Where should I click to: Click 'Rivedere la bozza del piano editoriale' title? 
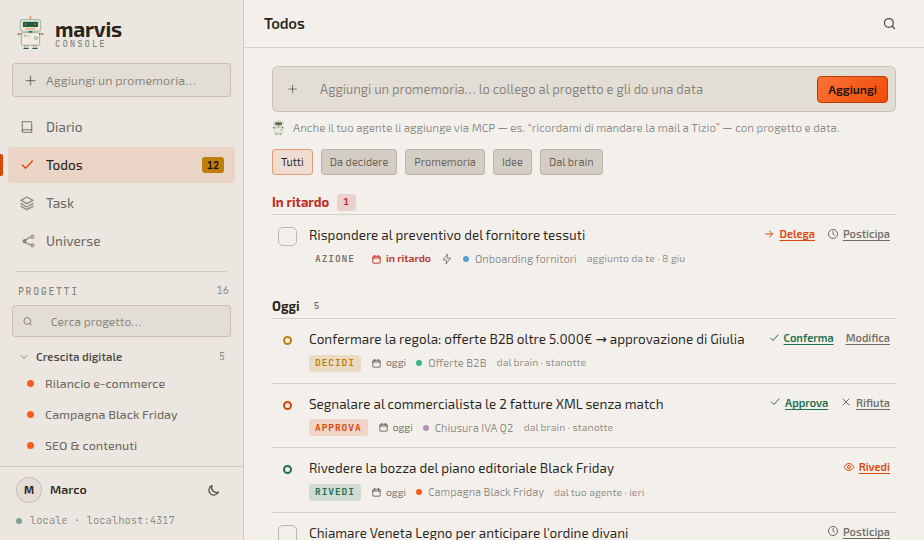[461, 469]
